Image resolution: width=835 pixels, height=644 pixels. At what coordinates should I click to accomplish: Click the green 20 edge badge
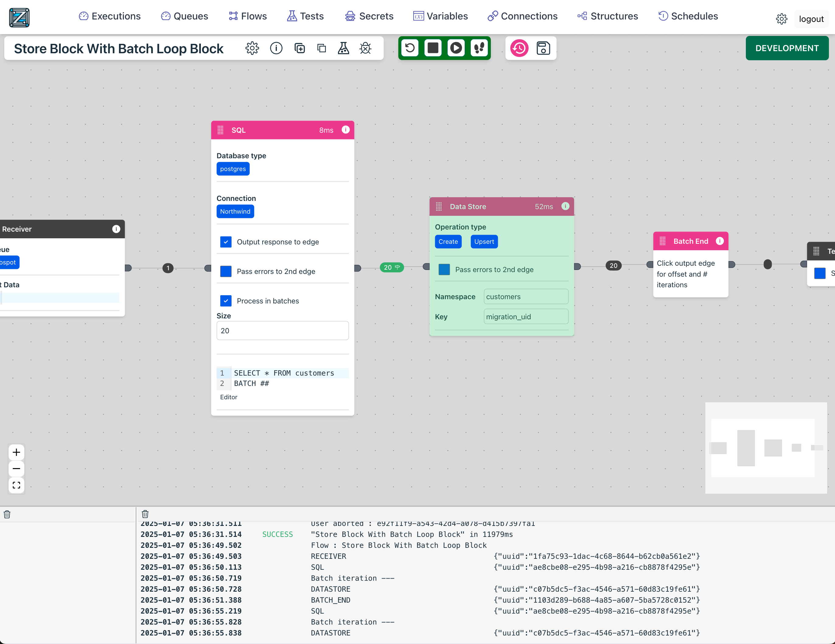[x=392, y=267]
